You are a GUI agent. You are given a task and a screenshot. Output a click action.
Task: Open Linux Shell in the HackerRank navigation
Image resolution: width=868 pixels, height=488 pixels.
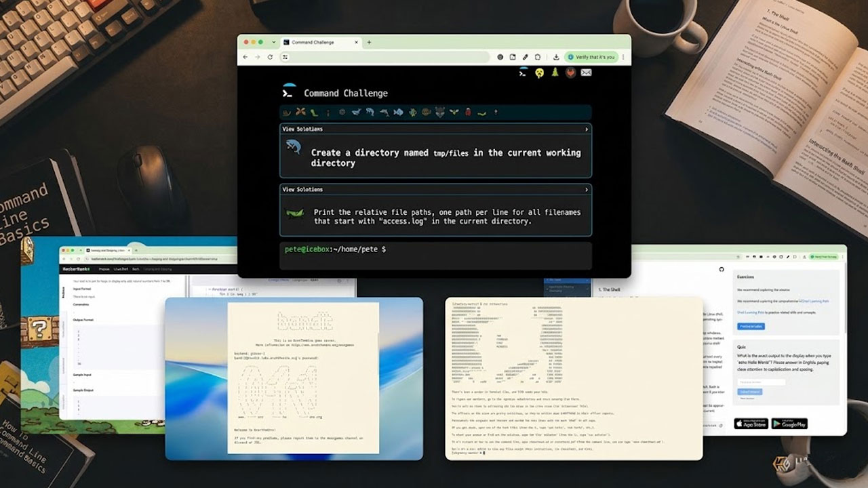(121, 269)
